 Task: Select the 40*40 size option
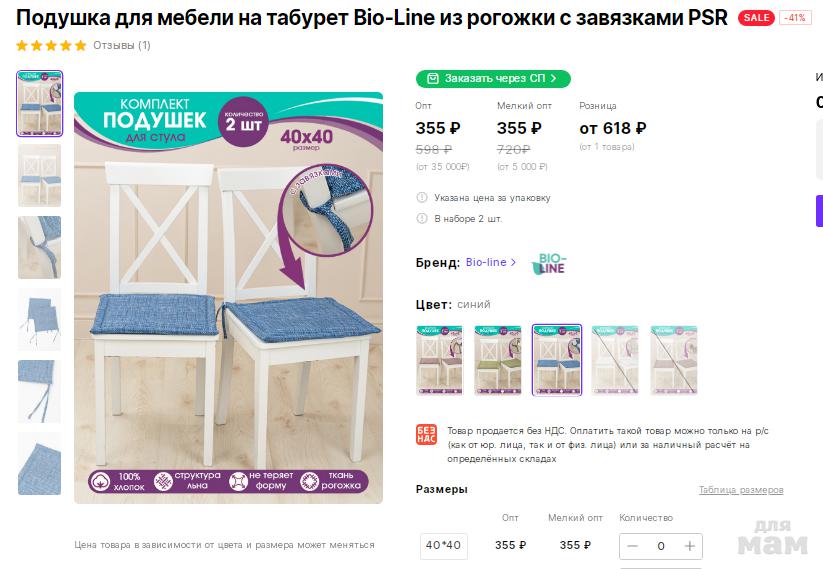tap(444, 545)
